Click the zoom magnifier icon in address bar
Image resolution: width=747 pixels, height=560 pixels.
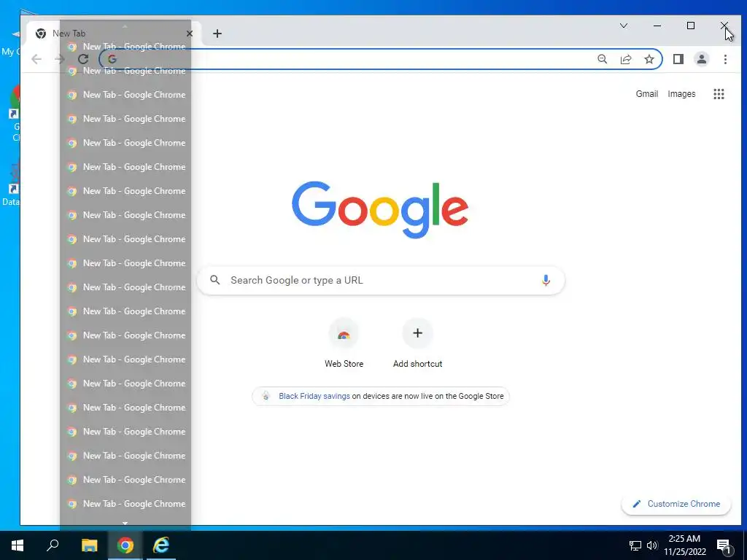click(602, 59)
